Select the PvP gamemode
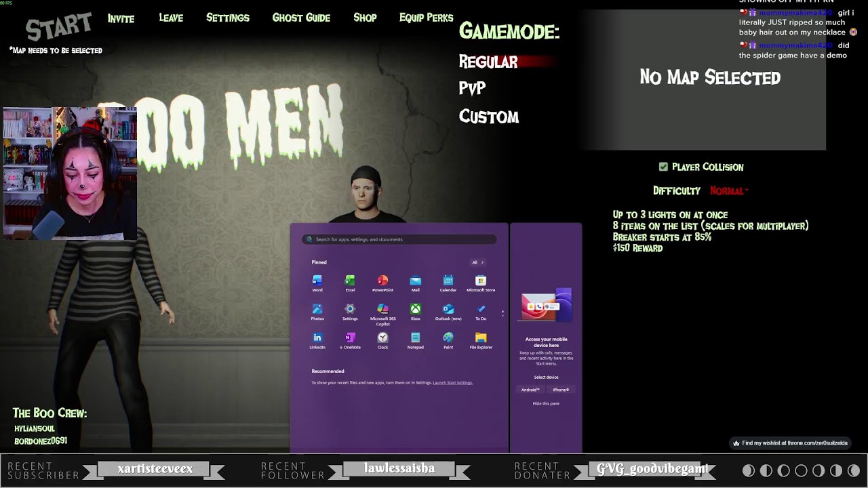 coord(472,88)
